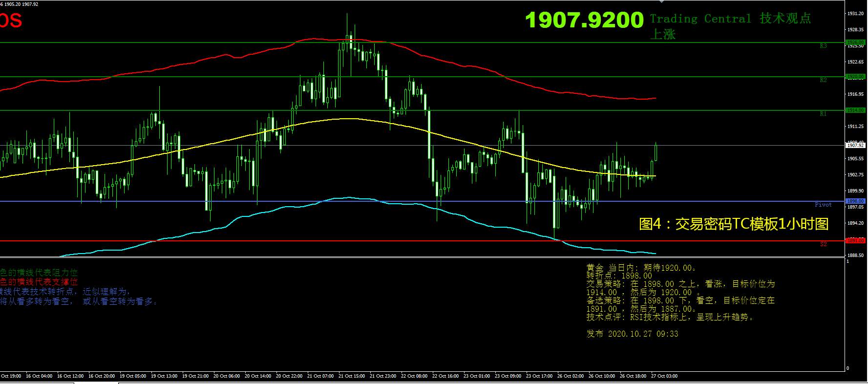Click the '19 Oct 13:00' time label
868x384 pixels.
(164, 376)
